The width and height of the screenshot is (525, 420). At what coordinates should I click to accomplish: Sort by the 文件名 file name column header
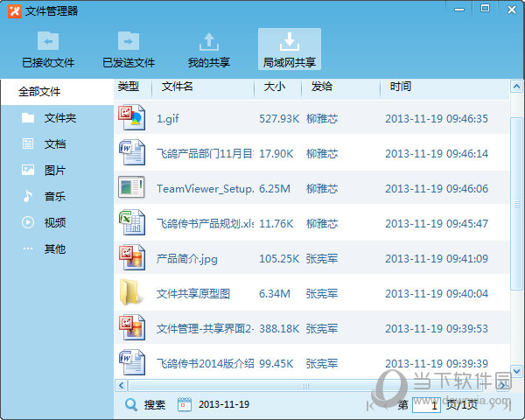point(177,87)
